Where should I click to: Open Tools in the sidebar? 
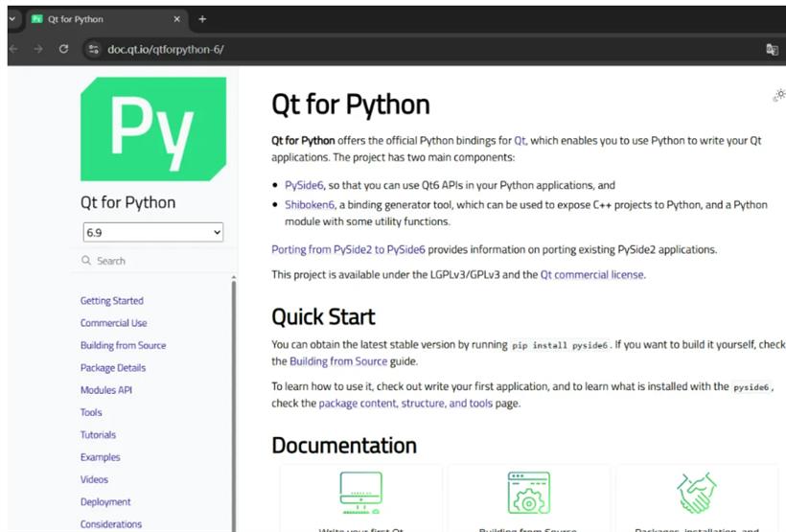click(x=91, y=412)
